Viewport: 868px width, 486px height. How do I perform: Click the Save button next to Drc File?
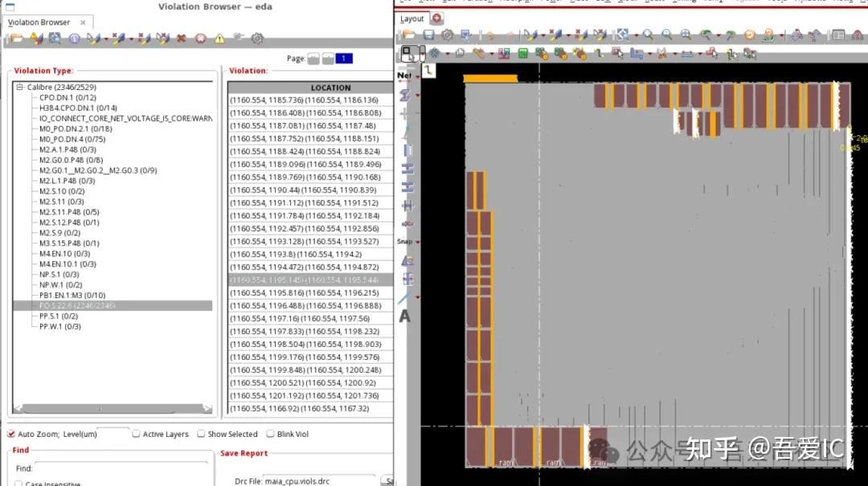point(387,480)
